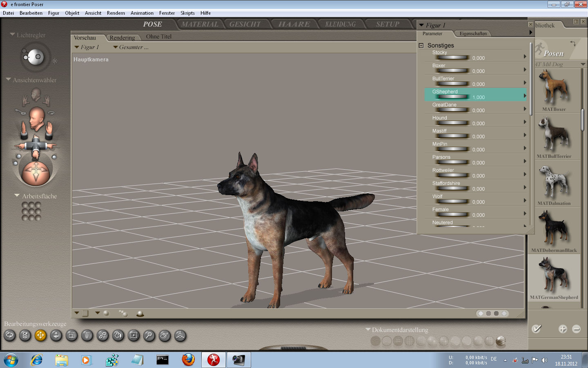Click the Stocky parameter dial
The image size is (588, 368).
point(453,58)
